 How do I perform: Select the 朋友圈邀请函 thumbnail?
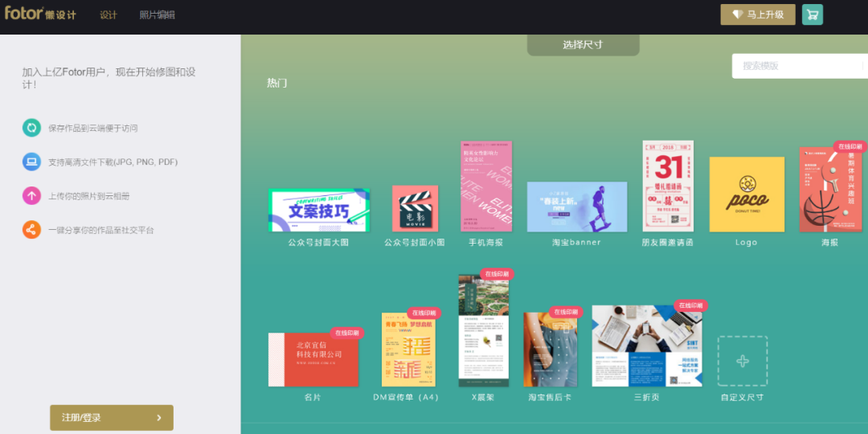pos(668,186)
